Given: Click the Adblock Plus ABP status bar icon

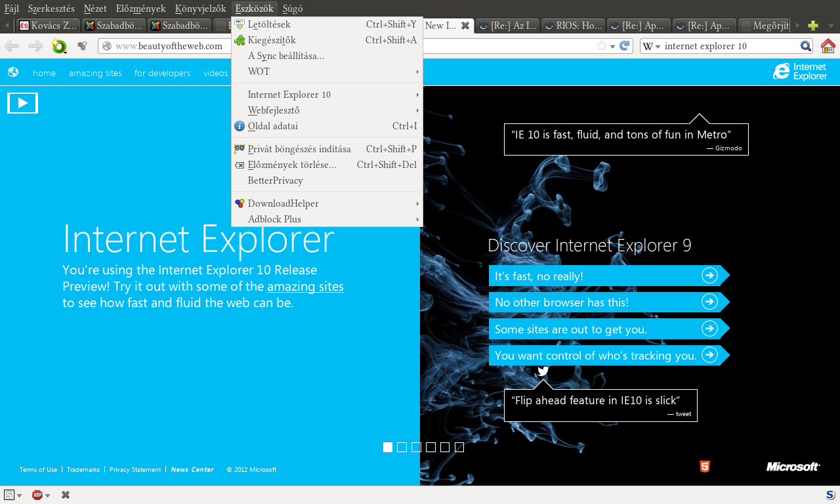Looking at the screenshot, I should (37, 495).
